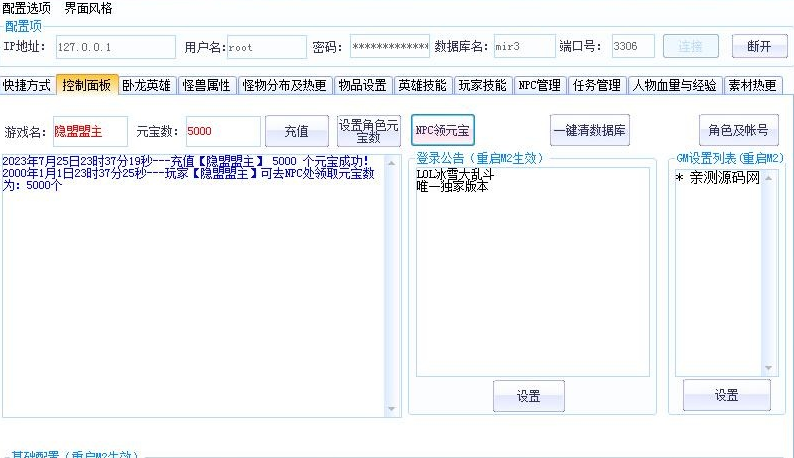Click 设置 button under 登录公告
This screenshot has width=794, height=458.
(x=528, y=396)
